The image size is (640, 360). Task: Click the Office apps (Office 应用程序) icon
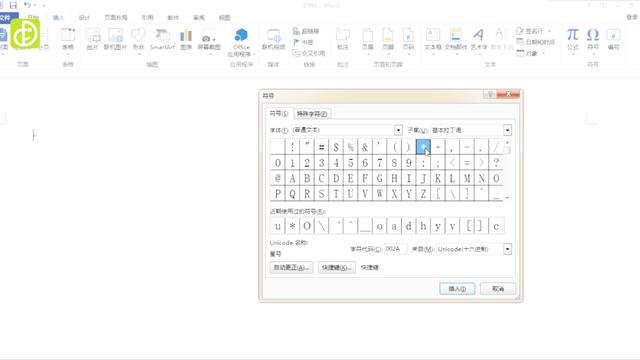click(x=241, y=42)
